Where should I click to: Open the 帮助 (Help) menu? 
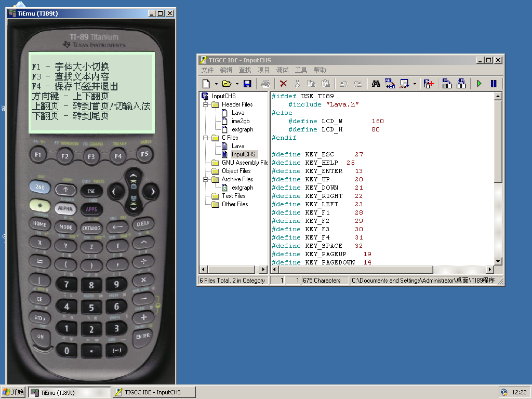[x=320, y=70]
